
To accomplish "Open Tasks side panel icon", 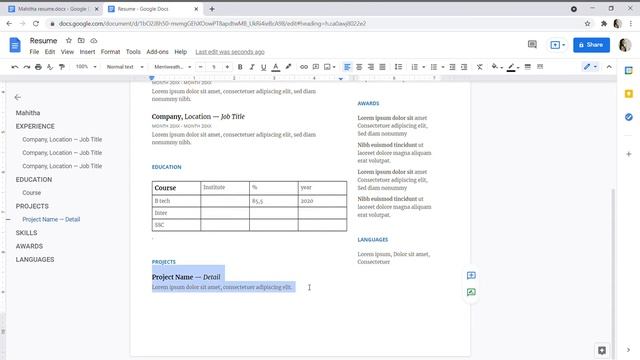I will (x=629, y=117).
